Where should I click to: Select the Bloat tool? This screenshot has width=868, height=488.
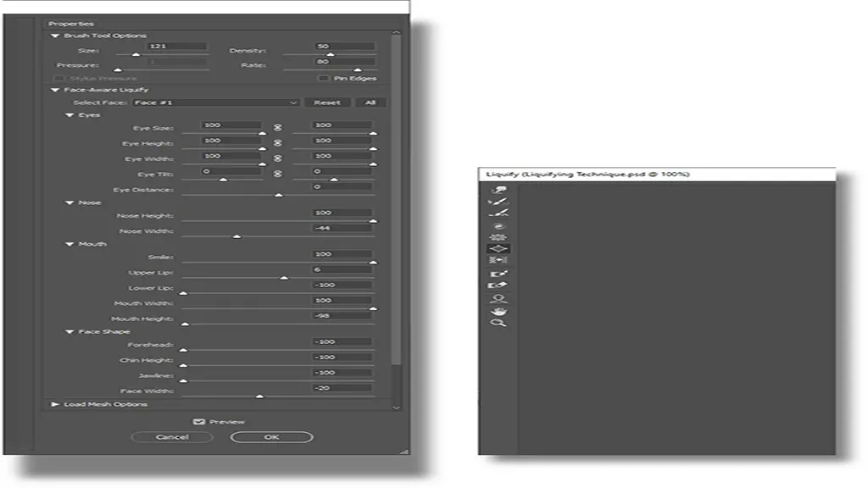click(x=498, y=248)
